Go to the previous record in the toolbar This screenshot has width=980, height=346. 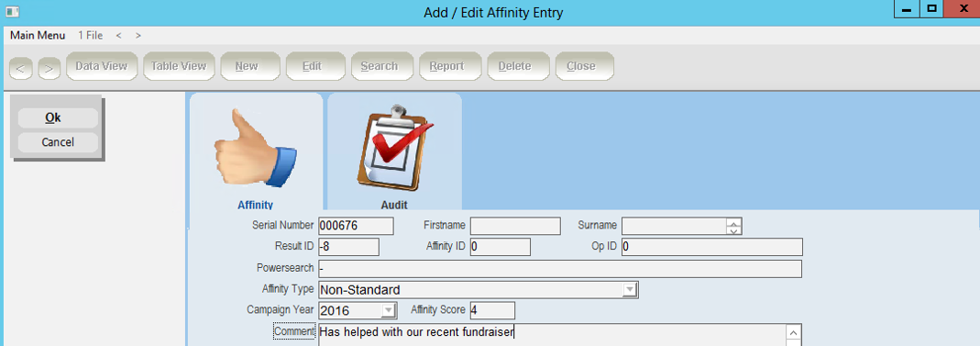coord(20,68)
